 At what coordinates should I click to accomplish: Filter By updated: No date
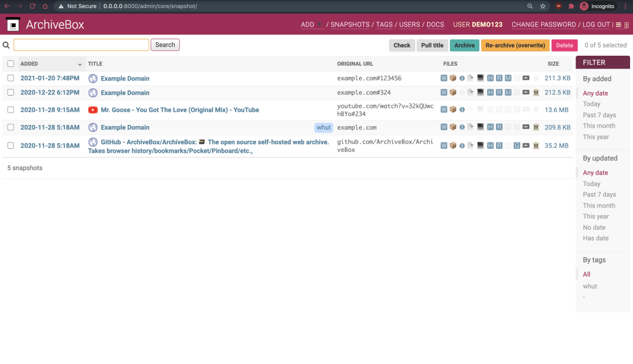(x=594, y=227)
